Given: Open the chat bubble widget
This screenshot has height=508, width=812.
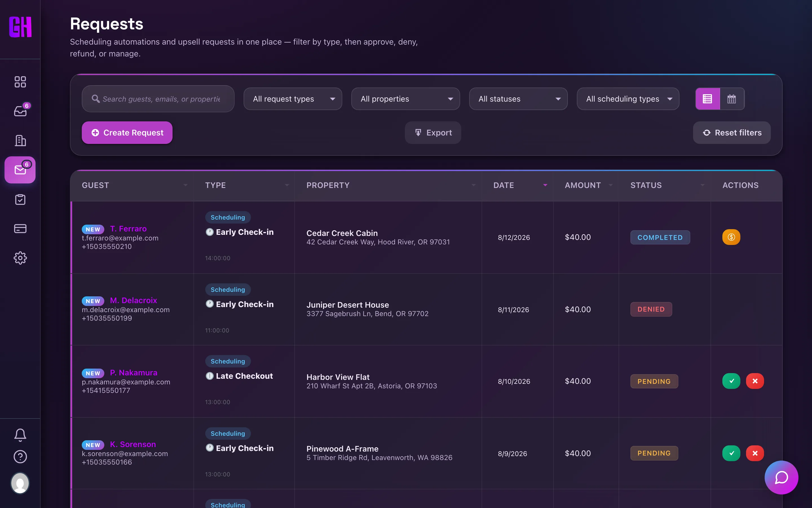Looking at the screenshot, I should (782, 478).
